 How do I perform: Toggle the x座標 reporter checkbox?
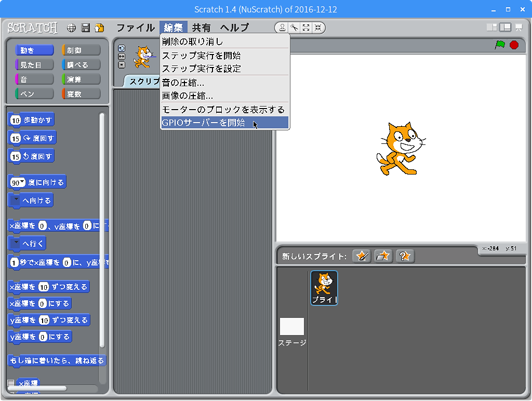(x=11, y=383)
